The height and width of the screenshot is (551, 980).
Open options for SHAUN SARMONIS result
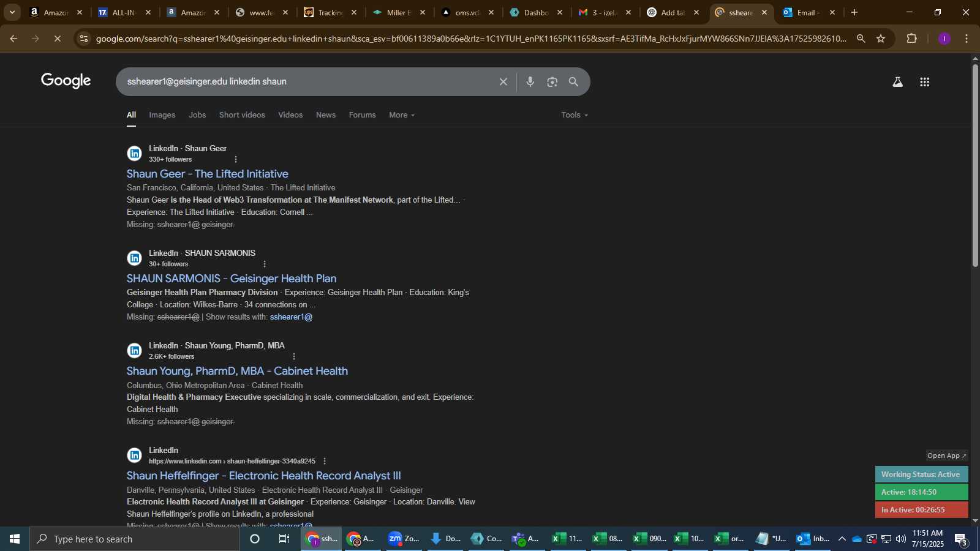point(265,264)
